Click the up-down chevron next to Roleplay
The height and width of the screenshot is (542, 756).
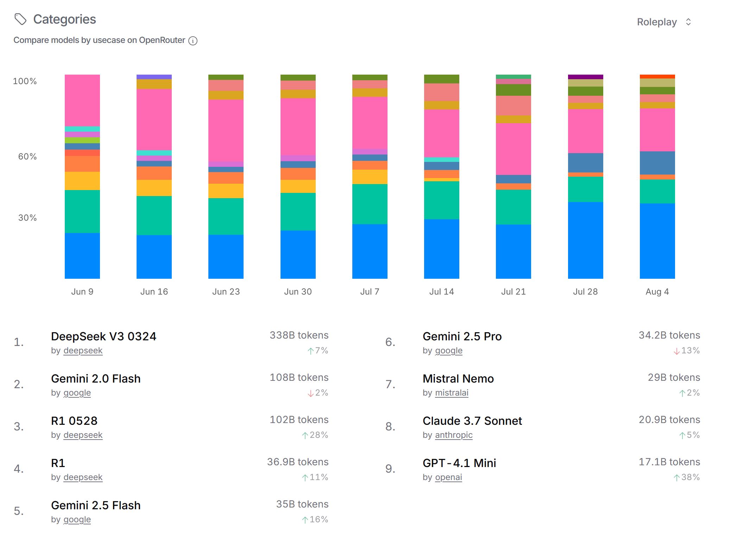pyautogui.click(x=688, y=22)
